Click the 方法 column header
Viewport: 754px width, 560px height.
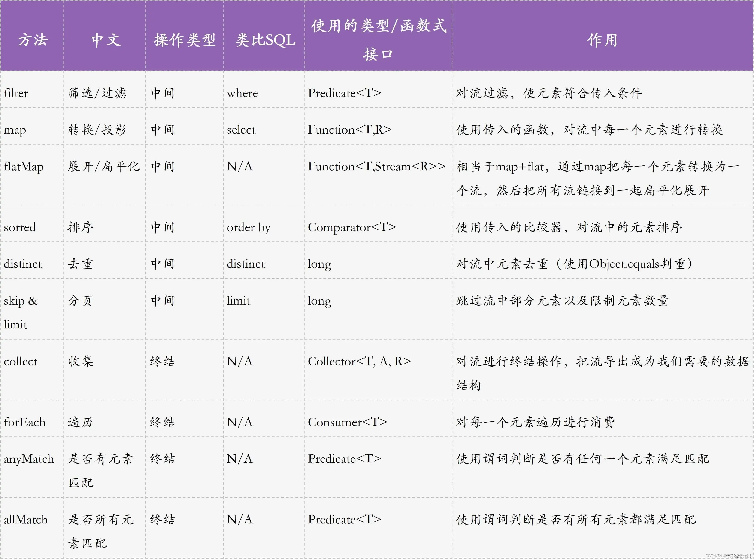click(x=33, y=40)
